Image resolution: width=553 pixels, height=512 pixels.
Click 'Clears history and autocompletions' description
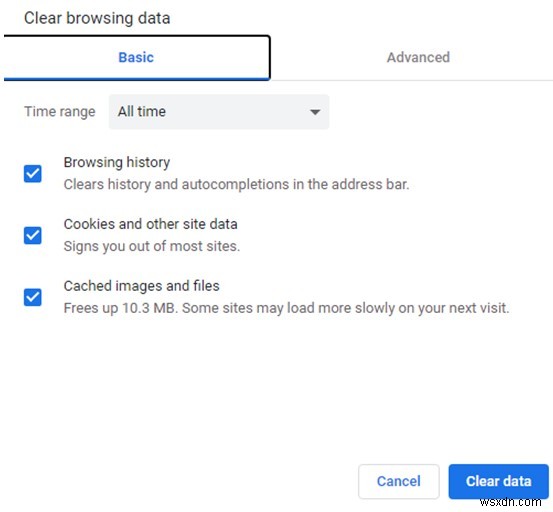click(236, 184)
